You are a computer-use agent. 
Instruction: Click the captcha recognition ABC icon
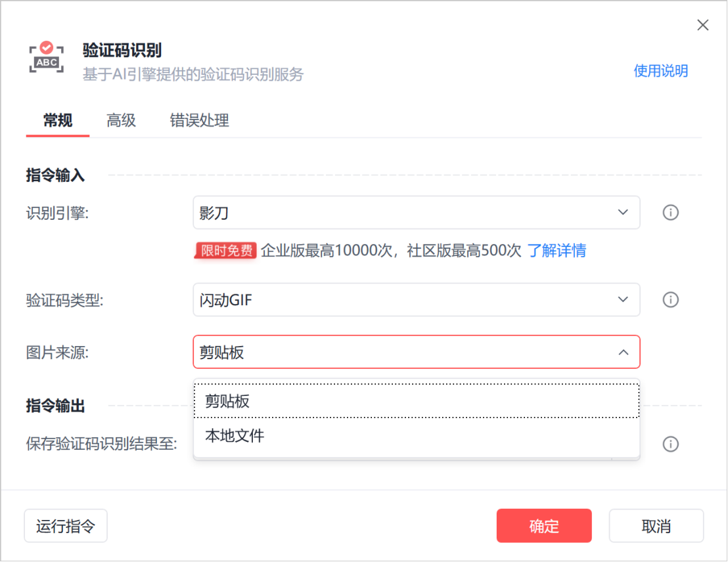coord(47,57)
